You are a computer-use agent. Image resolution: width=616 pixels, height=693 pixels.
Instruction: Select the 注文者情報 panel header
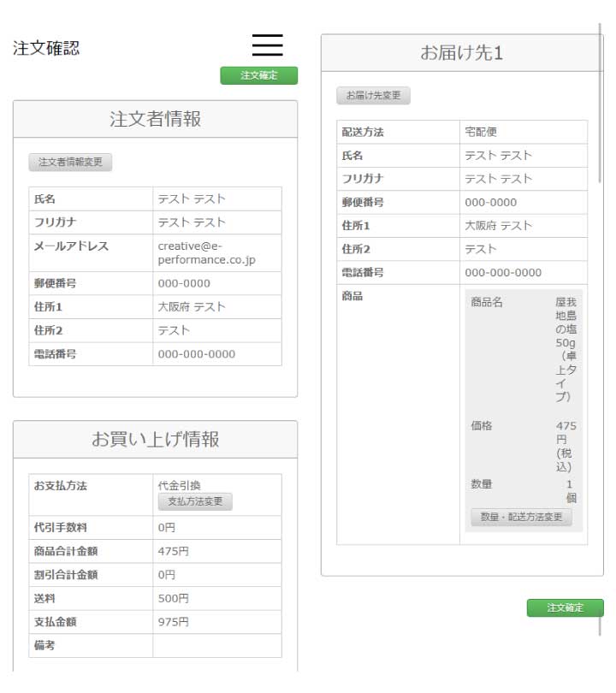point(155,119)
